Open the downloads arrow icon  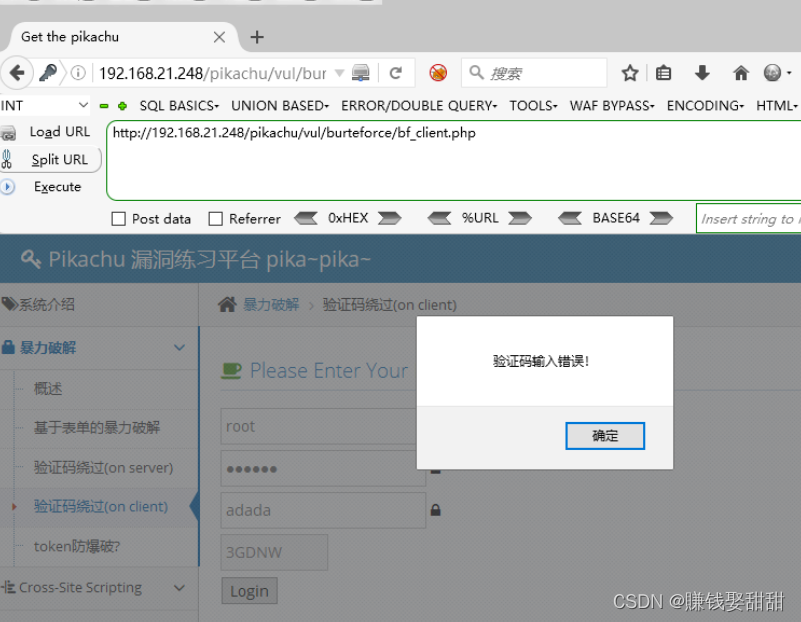point(702,73)
